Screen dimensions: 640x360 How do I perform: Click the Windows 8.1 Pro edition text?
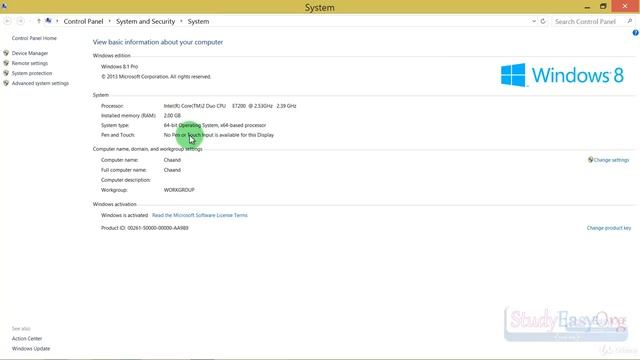[120, 67]
